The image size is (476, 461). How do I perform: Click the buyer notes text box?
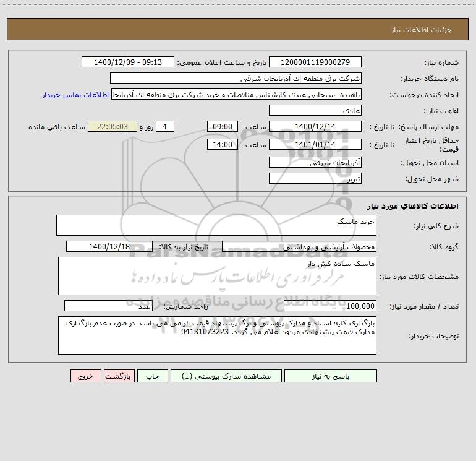click(x=217, y=335)
